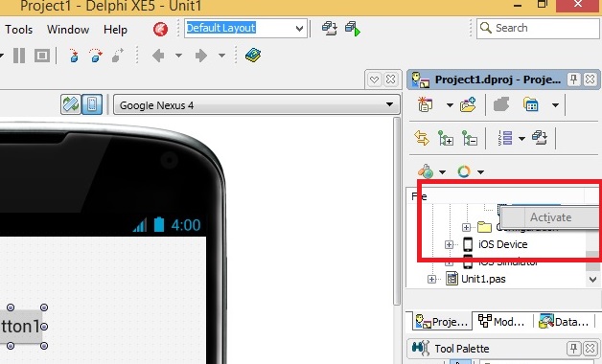The width and height of the screenshot is (602, 364).
Task: Click the Sync project arrows icon
Action: tap(422, 138)
